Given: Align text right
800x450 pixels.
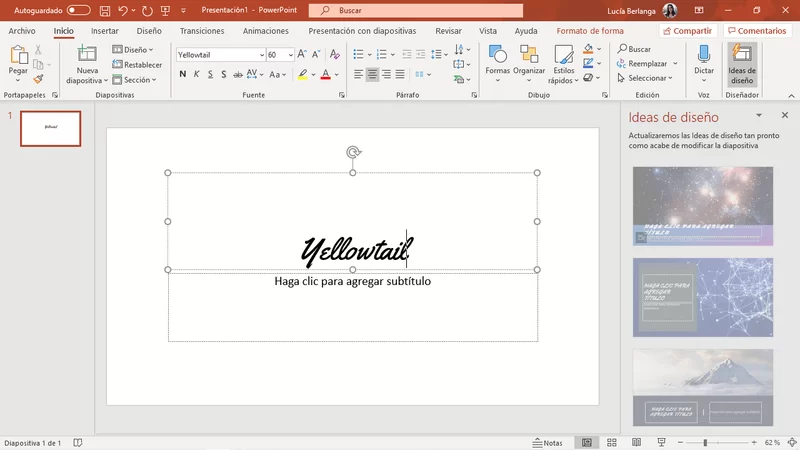Looking at the screenshot, I should click(x=386, y=74).
